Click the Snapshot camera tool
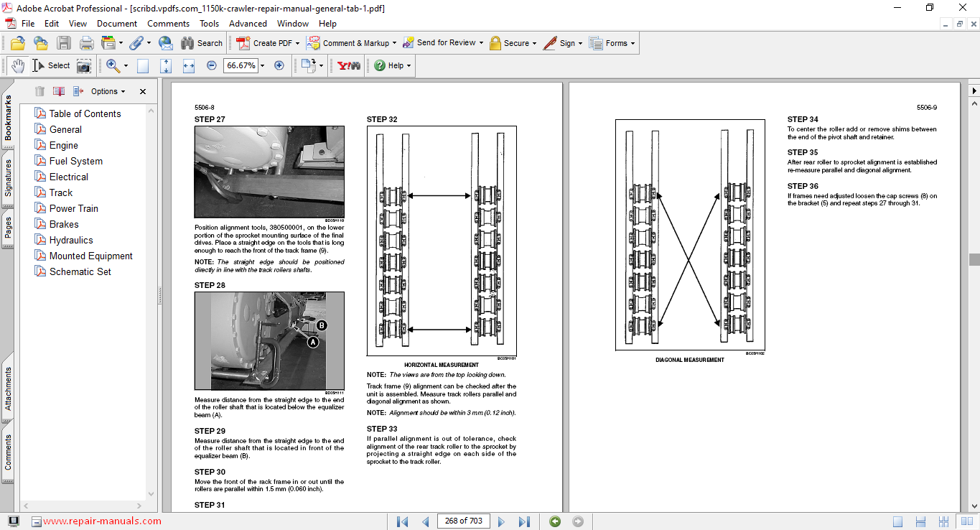Image resolution: width=980 pixels, height=530 pixels. click(84, 65)
